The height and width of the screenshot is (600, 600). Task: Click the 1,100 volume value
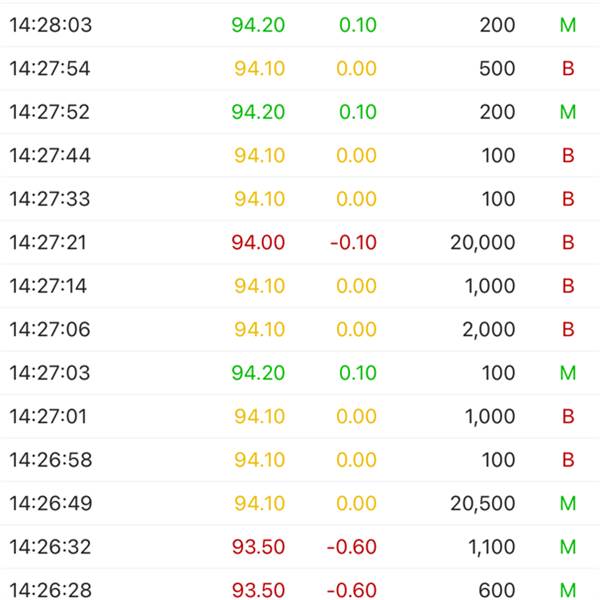tap(490, 547)
